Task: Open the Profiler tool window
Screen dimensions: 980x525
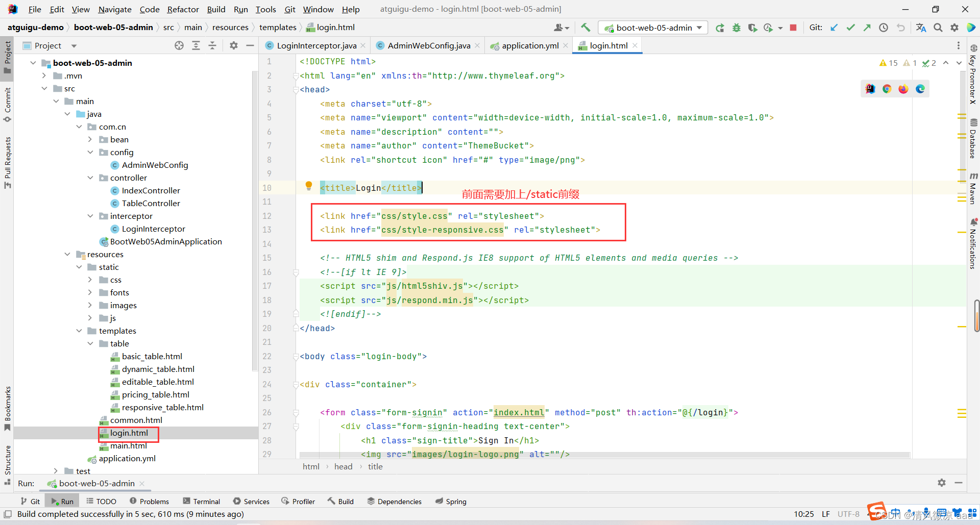Action: 298,501
